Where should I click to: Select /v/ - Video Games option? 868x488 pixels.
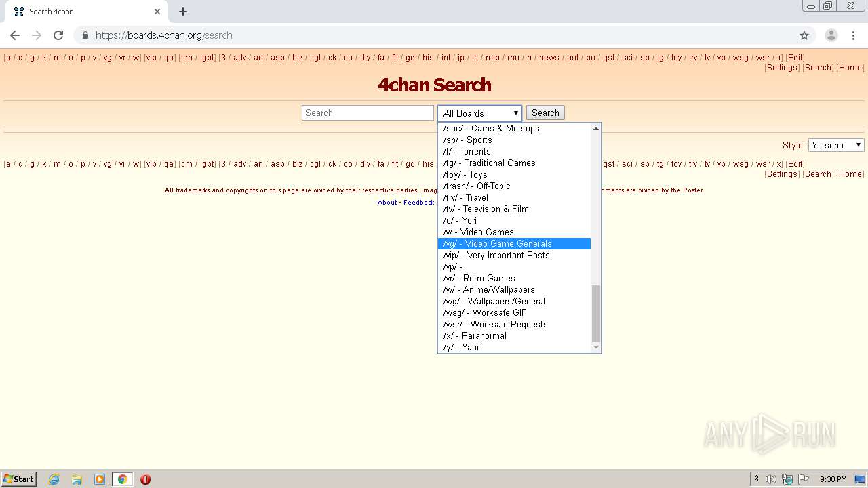pyautogui.click(x=514, y=232)
